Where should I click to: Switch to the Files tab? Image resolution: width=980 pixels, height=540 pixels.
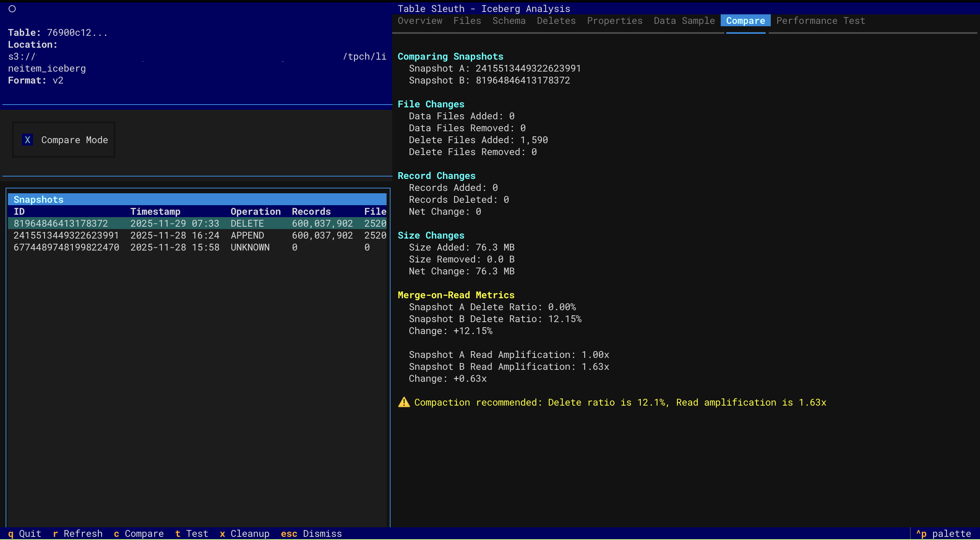click(467, 21)
